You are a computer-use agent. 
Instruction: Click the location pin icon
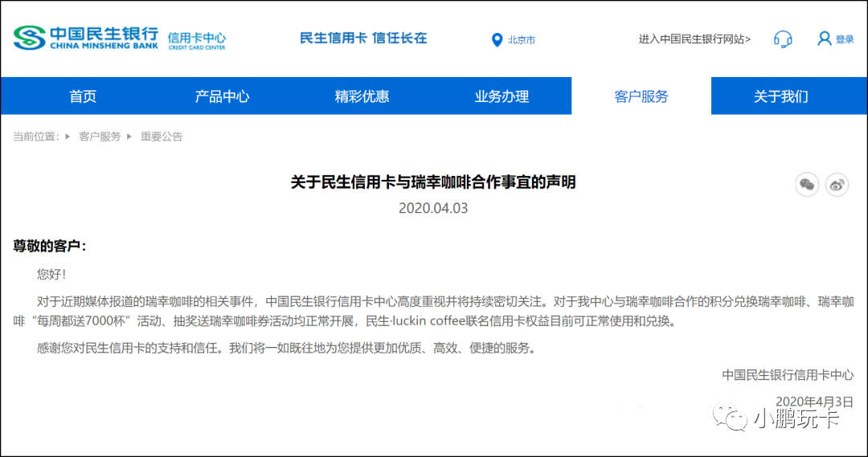pyautogui.click(x=497, y=40)
